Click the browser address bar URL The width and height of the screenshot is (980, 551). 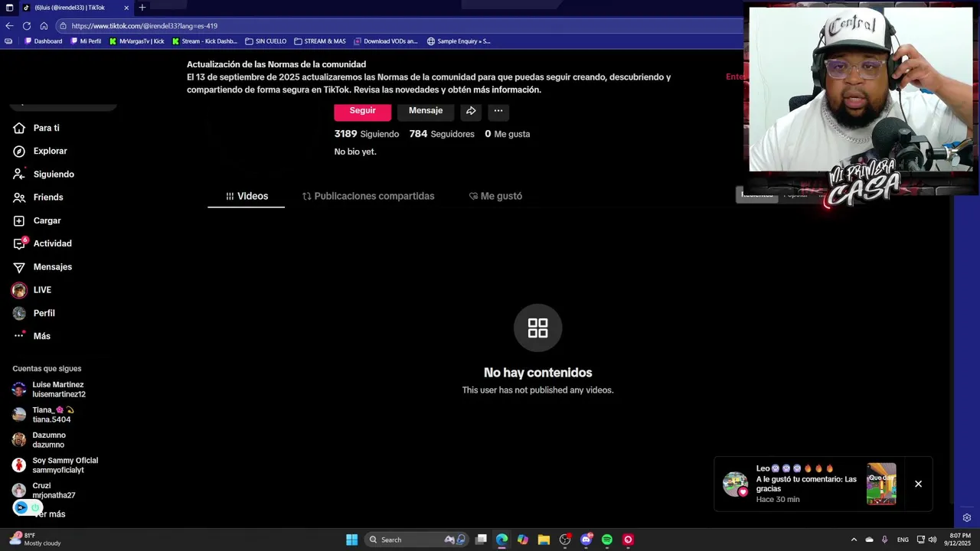click(145, 26)
